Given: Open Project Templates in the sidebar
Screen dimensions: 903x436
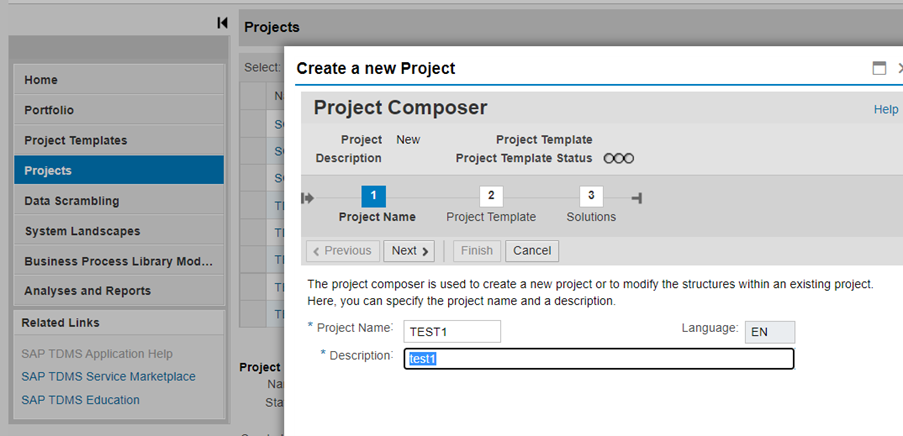Looking at the screenshot, I should coord(118,140).
